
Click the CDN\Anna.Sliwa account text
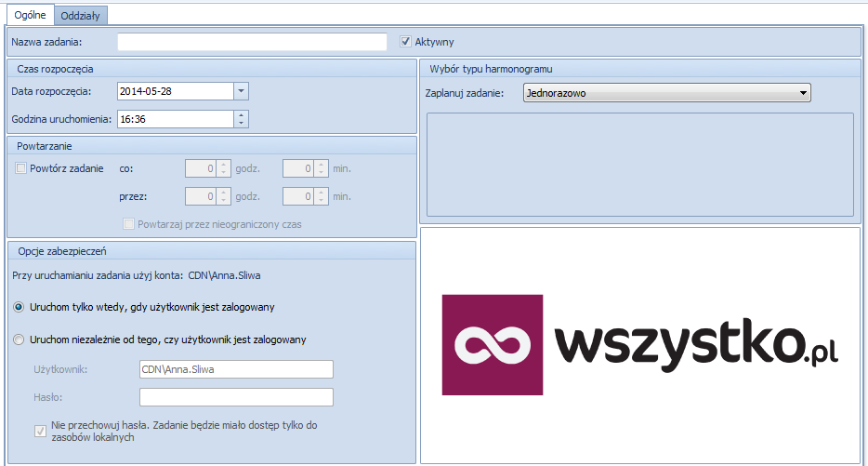(x=224, y=275)
